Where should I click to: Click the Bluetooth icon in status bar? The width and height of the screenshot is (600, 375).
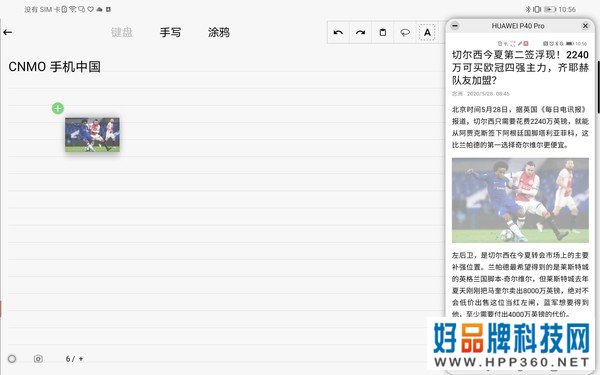(x=528, y=9)
